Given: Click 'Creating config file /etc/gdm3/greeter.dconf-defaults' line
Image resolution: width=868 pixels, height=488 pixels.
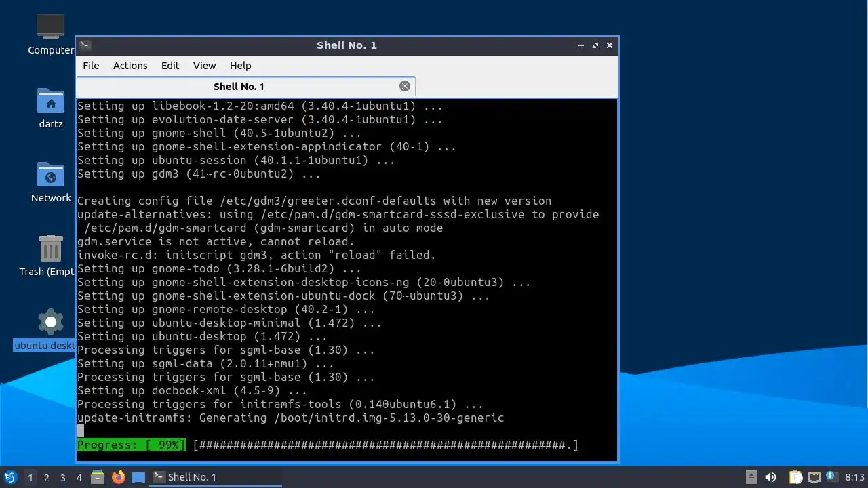Looking at the screenshot, I should [314, 201].
